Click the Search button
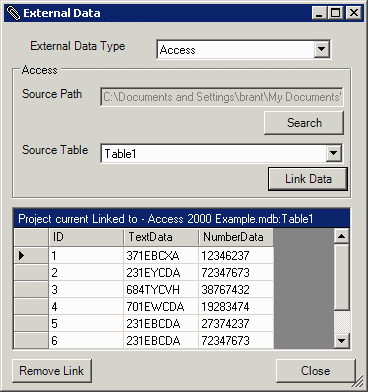 point(304,123)
